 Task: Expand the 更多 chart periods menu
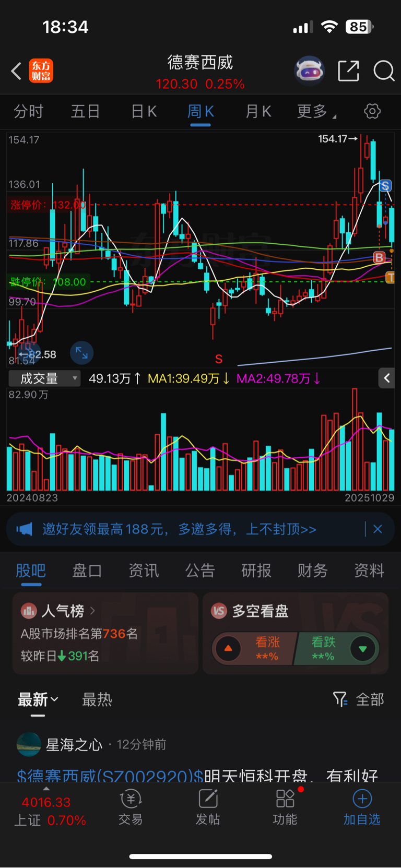[316, 111]
